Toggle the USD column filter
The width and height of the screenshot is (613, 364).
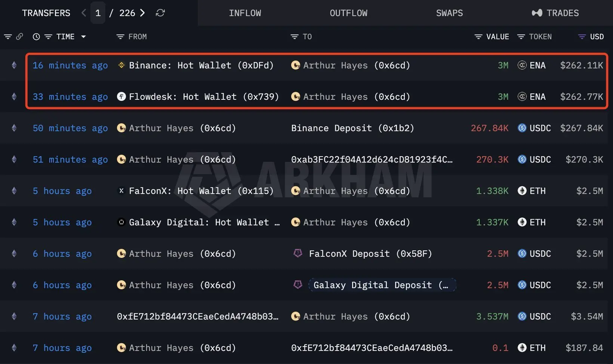[582, 37]
